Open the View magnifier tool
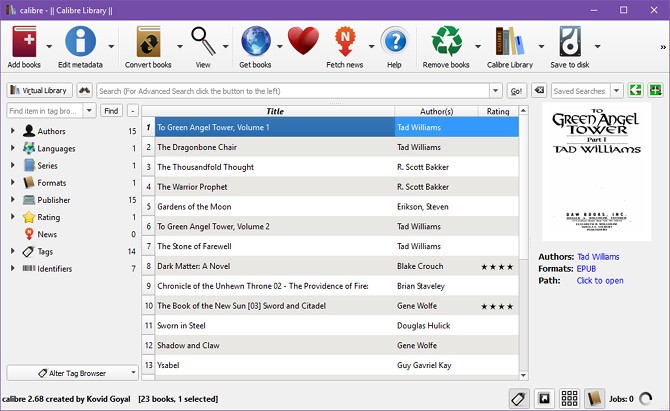This screenshot has width=670, height=411. (203, 41)
